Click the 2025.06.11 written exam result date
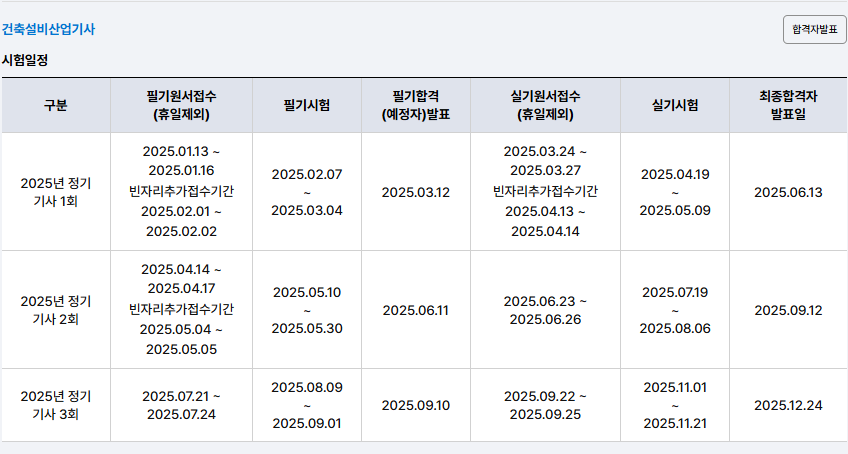 pyautogui.click(x=416, y=310)
